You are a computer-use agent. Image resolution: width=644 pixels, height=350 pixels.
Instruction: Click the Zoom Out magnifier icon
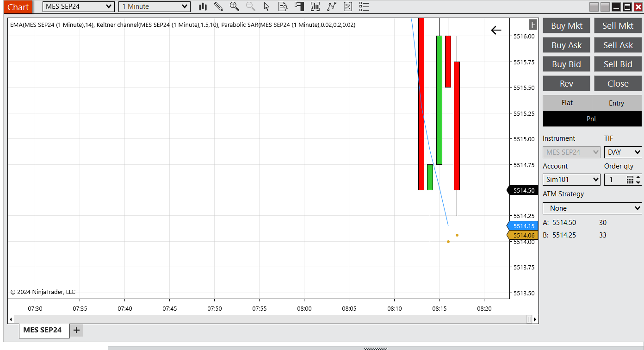pyautogui.click(x=251, y=6)
